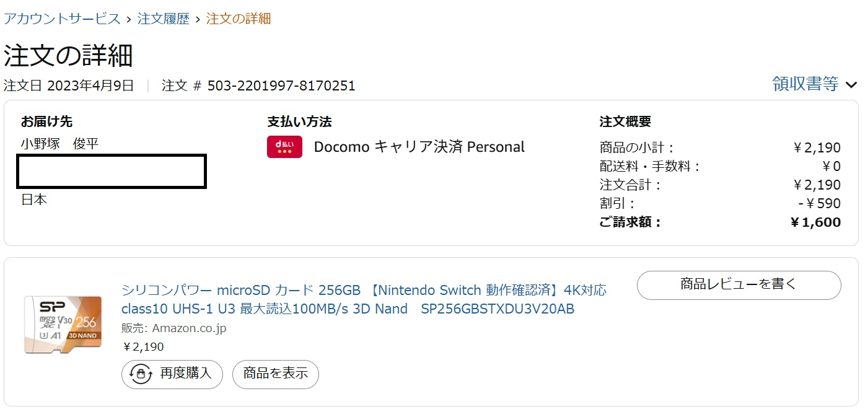Click the recipient name 小野塚 俊平
The width and height of the screenshot is (868, 417).
[59, 144]
